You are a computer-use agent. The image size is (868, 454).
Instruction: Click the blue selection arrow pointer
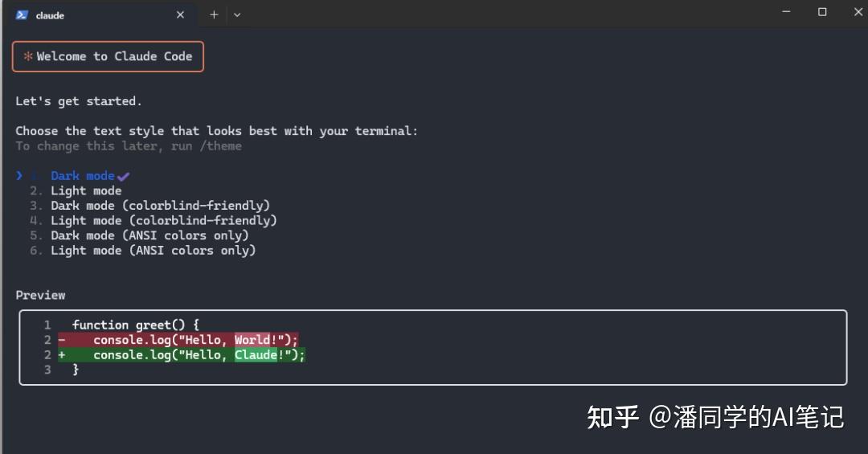pos(19,175)
